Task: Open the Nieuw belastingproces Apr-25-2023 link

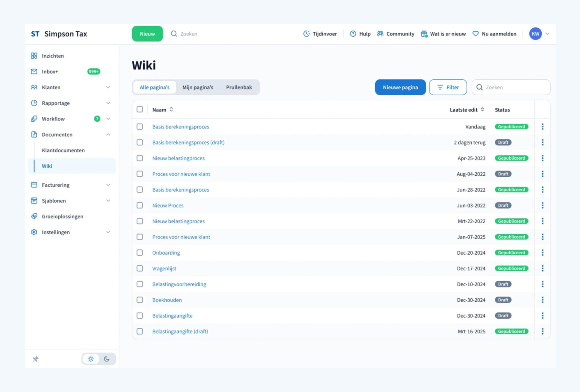Action: coord(178,158)
